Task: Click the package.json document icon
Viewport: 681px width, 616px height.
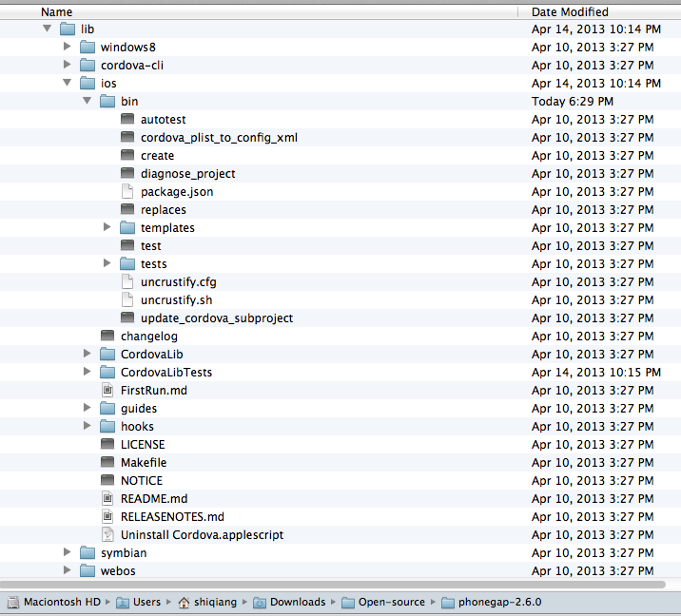Action: coord(127,191)
